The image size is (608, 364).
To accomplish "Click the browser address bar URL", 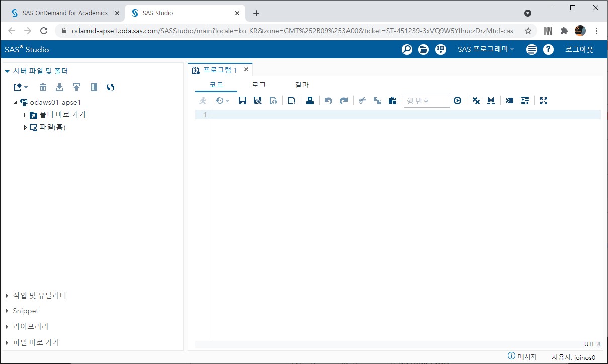I will point(293,31).
